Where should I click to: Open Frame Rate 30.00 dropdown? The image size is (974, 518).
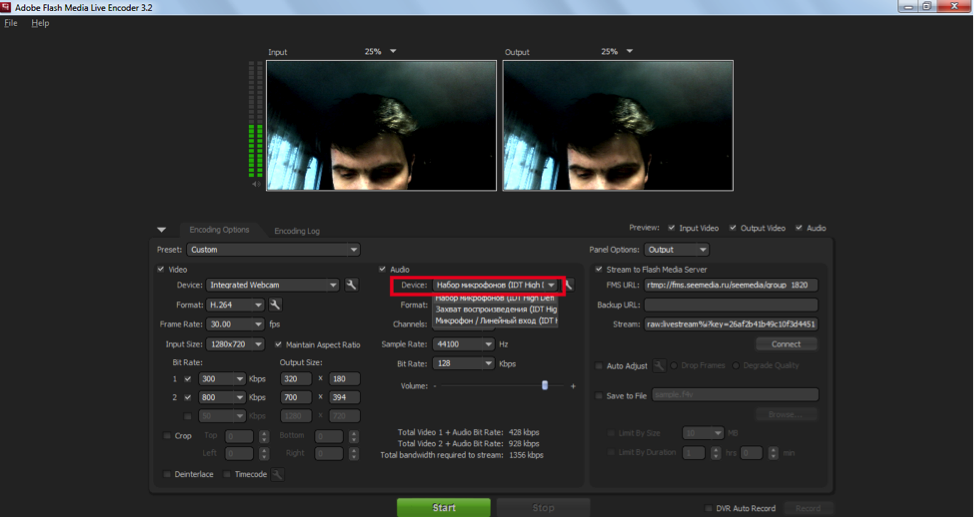(x=235, y=324)
